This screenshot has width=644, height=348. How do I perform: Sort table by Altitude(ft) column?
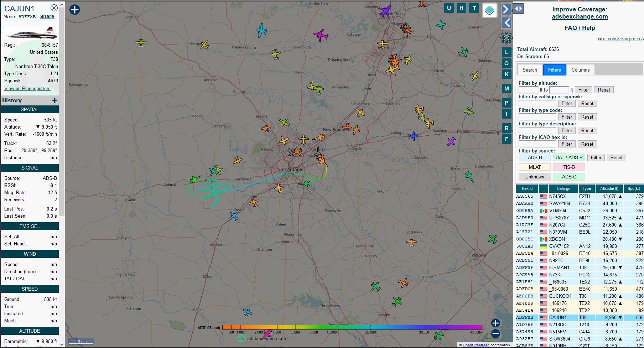pos(609,188)
